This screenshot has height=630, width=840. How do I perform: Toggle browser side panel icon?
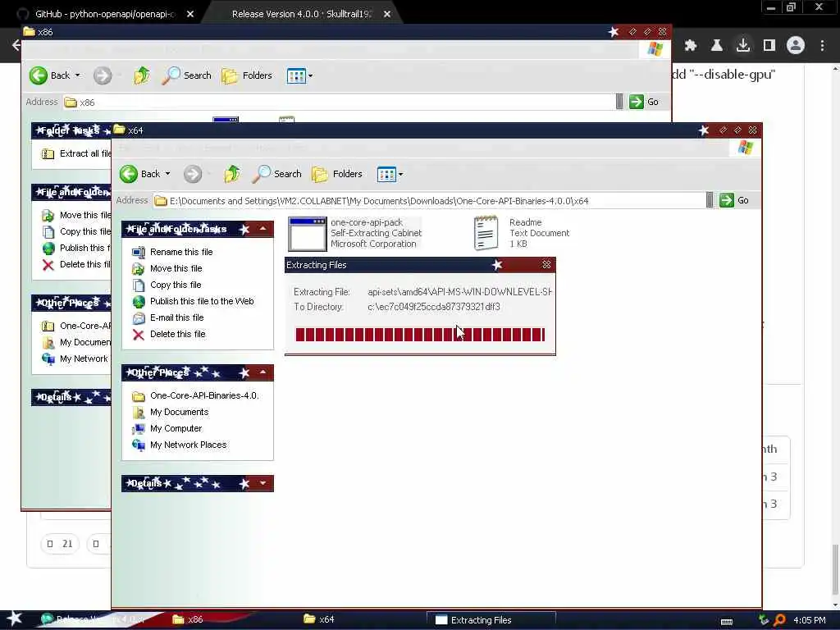(769, 46)
